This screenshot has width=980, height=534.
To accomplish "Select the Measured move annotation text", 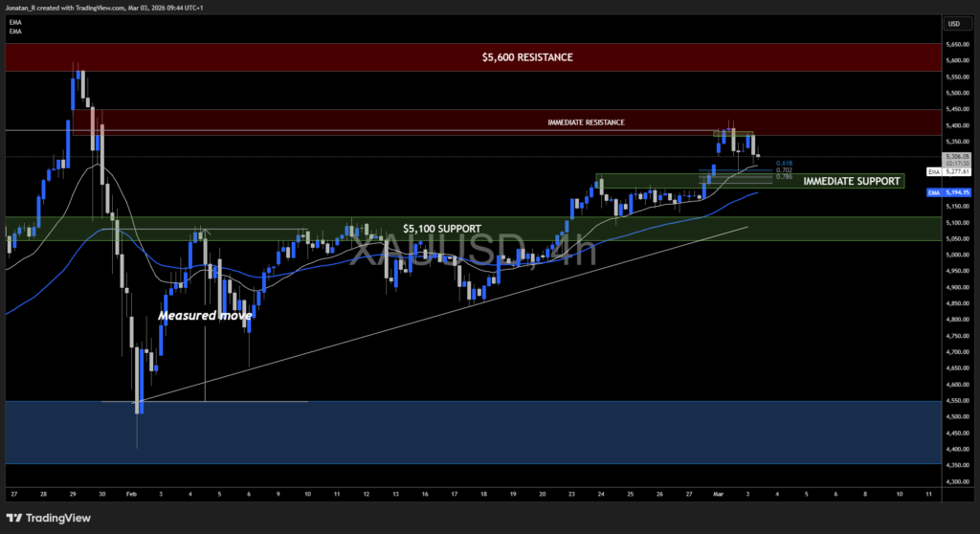I will [x=205, y=316].
